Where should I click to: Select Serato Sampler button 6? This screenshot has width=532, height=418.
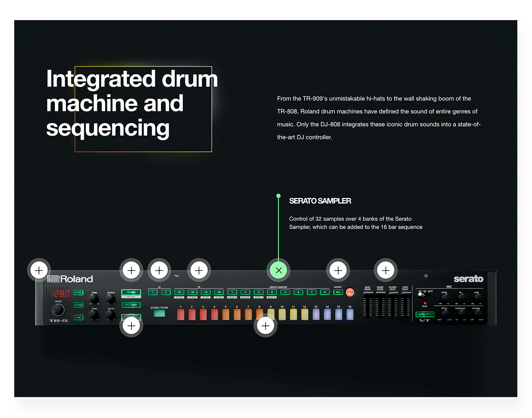point(298,292)
